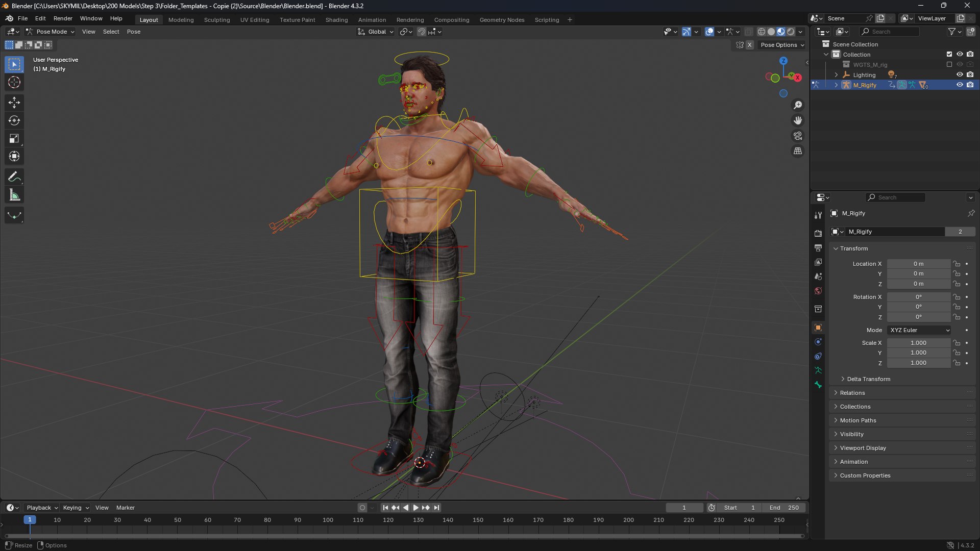Open the Tool properties tab
The height and width of the screenshot is (551, 980).
[x=818, y=215]
